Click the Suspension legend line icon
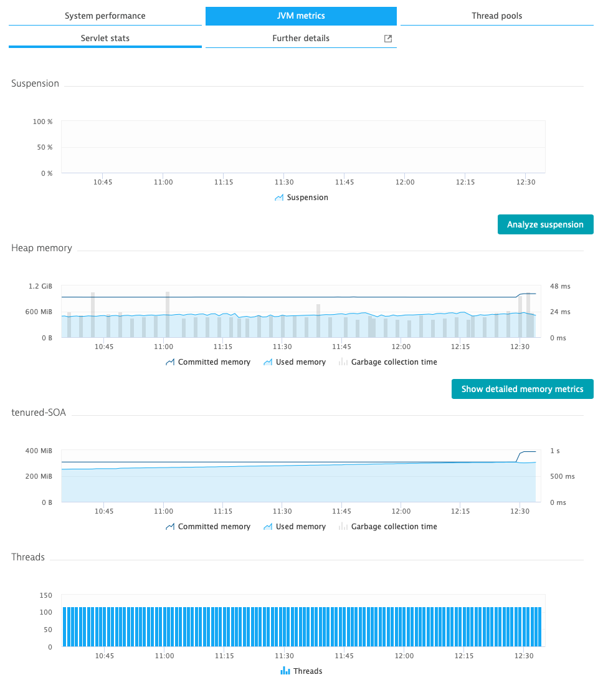 (279, 198)
